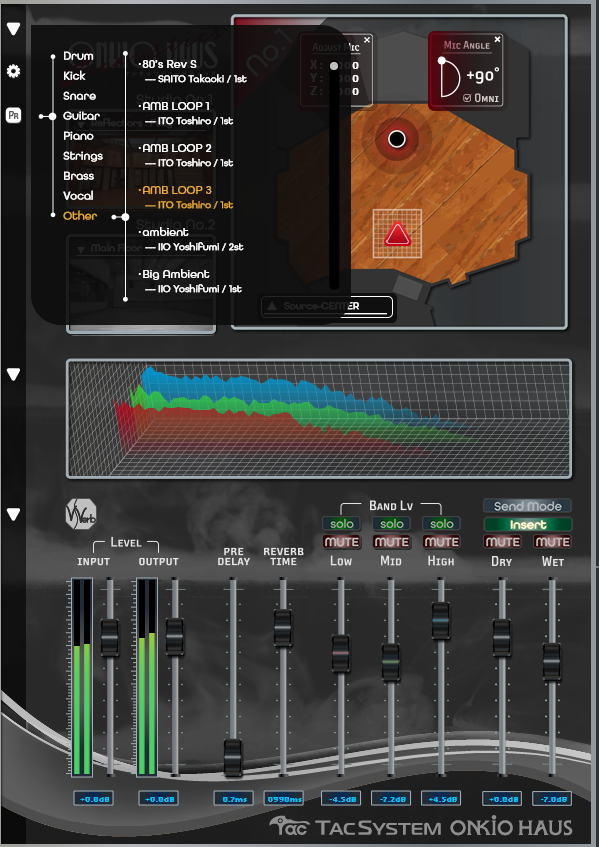Mute the Mid band
599x847 pixels.
coord(391,542)
